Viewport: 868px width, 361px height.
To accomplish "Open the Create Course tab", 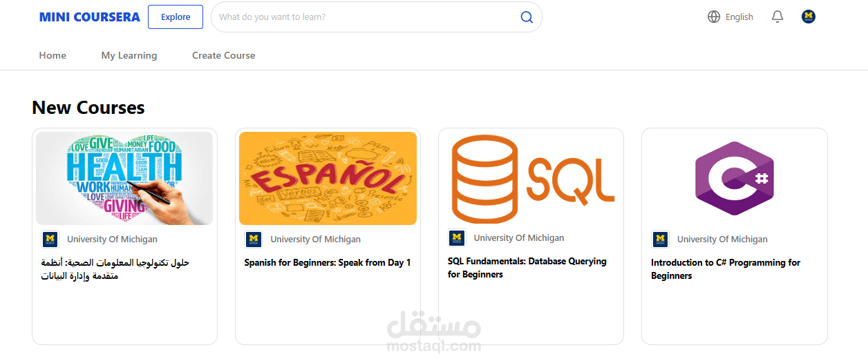I will (x=224, y=55).
